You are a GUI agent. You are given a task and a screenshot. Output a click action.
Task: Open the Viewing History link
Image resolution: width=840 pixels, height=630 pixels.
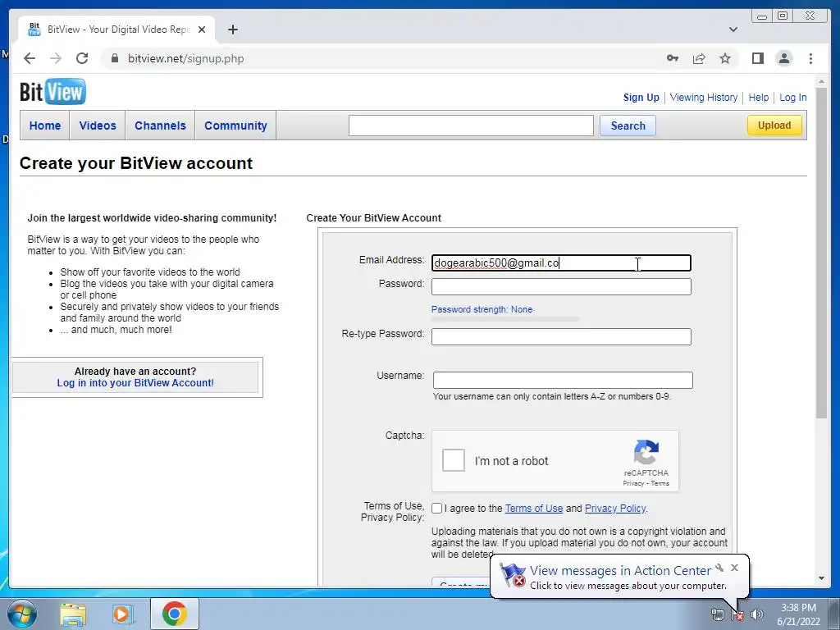(703, 98)
